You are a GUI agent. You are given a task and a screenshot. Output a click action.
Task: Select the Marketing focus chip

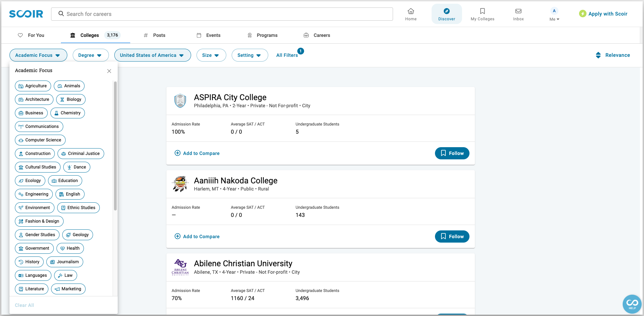[68, 289]
